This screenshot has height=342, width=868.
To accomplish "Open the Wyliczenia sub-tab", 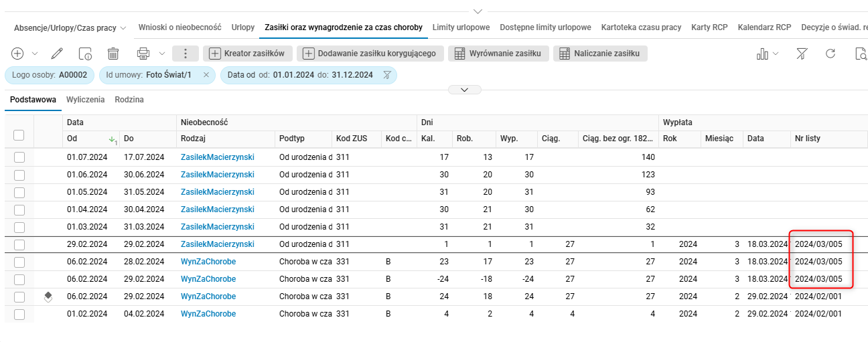I will coord(85,100).
